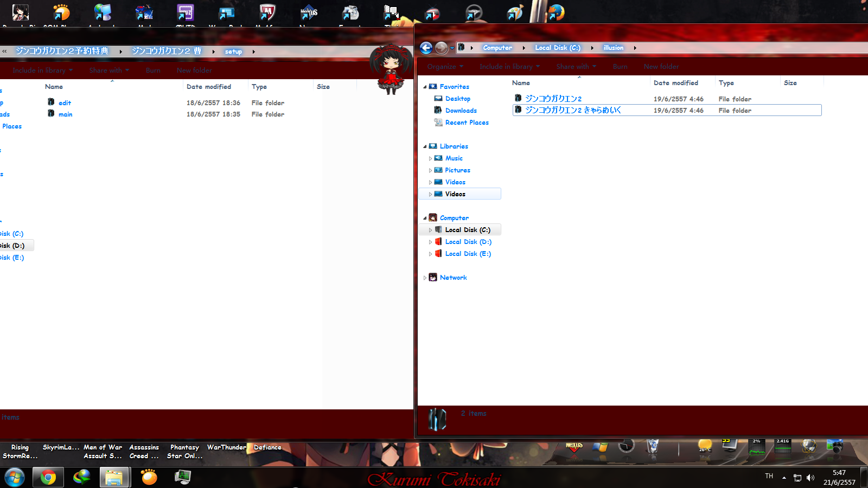This screenshot has height=488, width=868.
Task: Sort by Date modified in illusion window
Action: [682, 83]
